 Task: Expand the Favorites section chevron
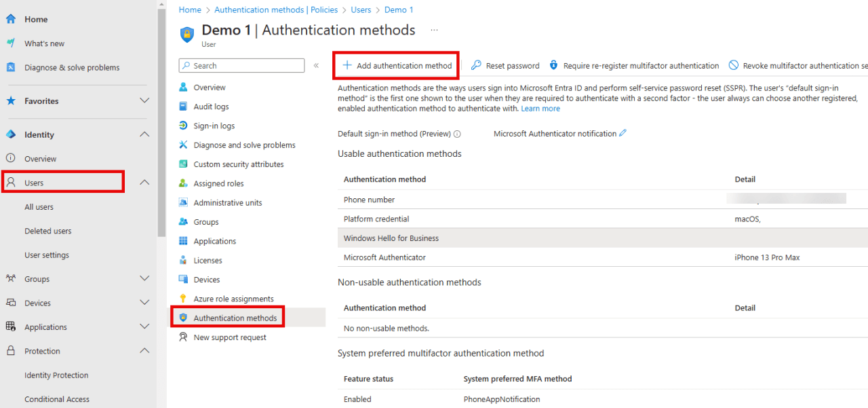coord(144,100)
